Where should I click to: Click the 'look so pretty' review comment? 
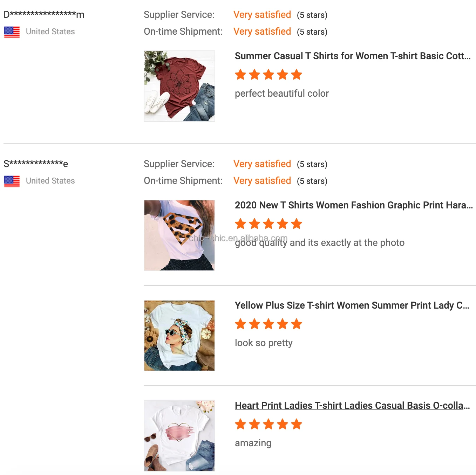point(264,343)
